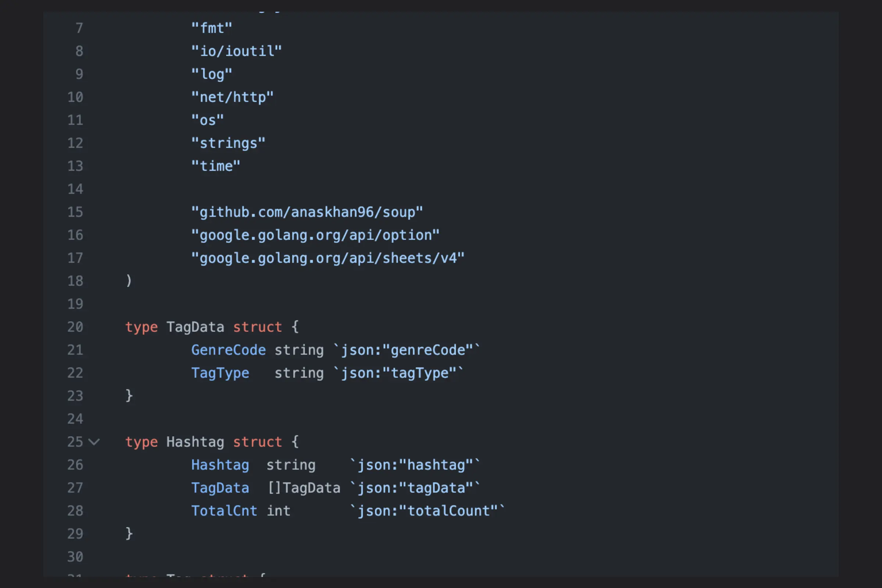The height and width of the screenshot is (588, 882).
Task: Select the TagType field identifier
Action: click(220, 373)
